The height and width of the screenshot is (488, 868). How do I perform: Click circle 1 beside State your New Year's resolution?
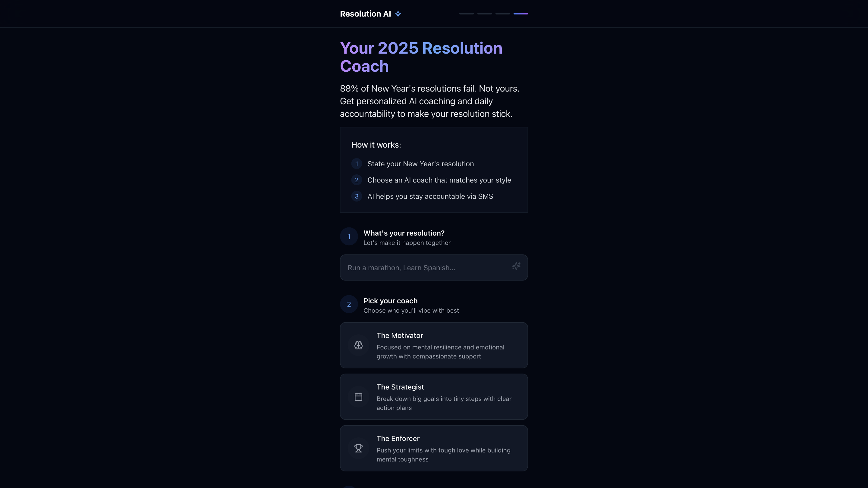(x=357, y=164)
